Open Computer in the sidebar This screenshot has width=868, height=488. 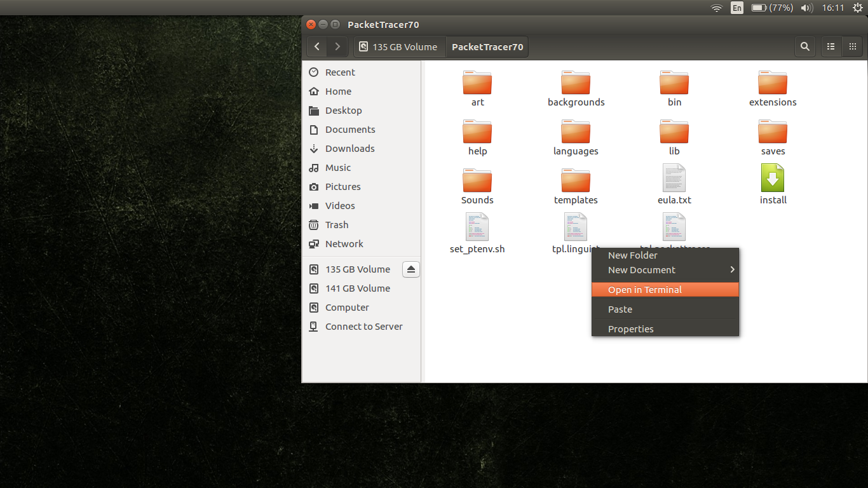tap(362, 308)
